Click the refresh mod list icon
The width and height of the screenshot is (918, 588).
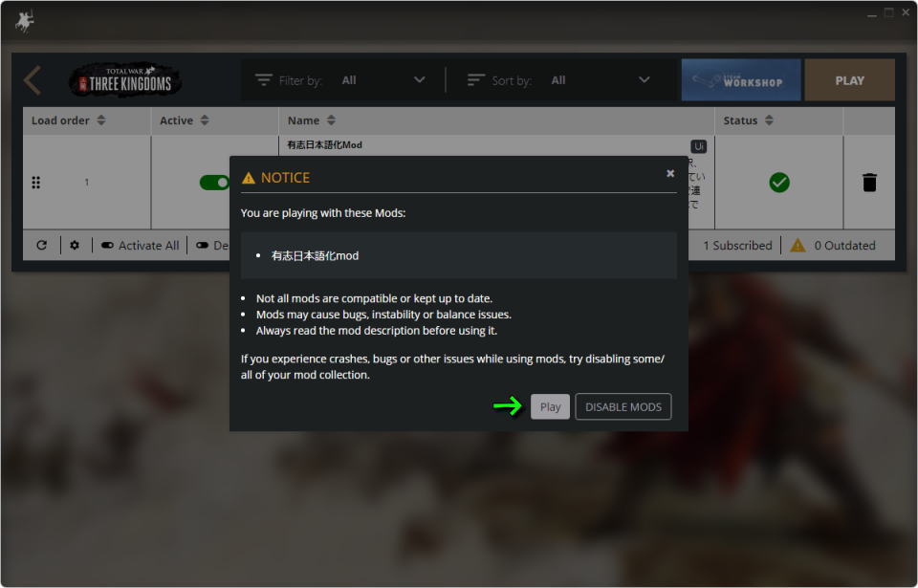[x=41, y=246]
